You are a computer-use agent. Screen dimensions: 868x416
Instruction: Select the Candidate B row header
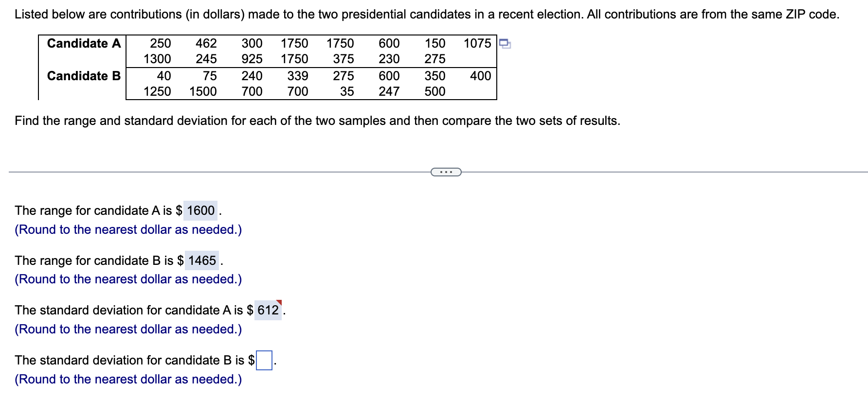84,76
